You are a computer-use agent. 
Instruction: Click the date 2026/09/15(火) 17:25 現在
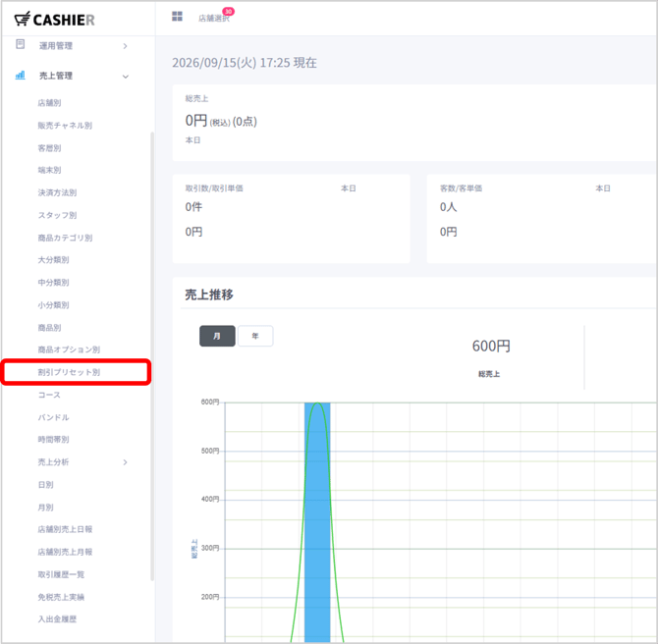pos(245,63)
